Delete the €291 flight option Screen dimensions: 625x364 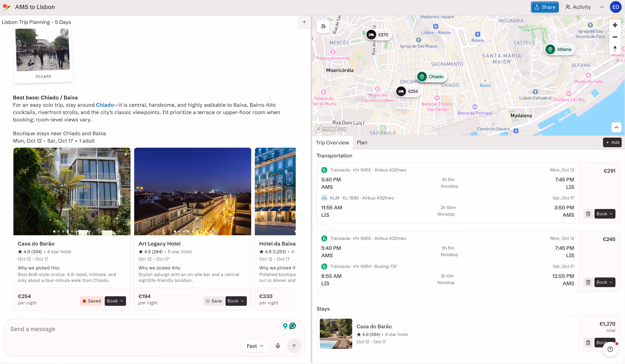(588, 214)
